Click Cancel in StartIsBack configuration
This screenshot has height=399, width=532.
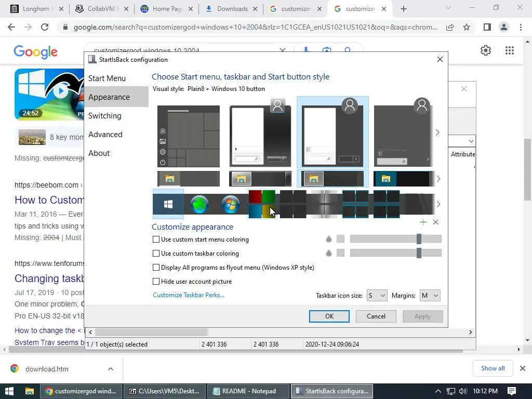(376, 316)
